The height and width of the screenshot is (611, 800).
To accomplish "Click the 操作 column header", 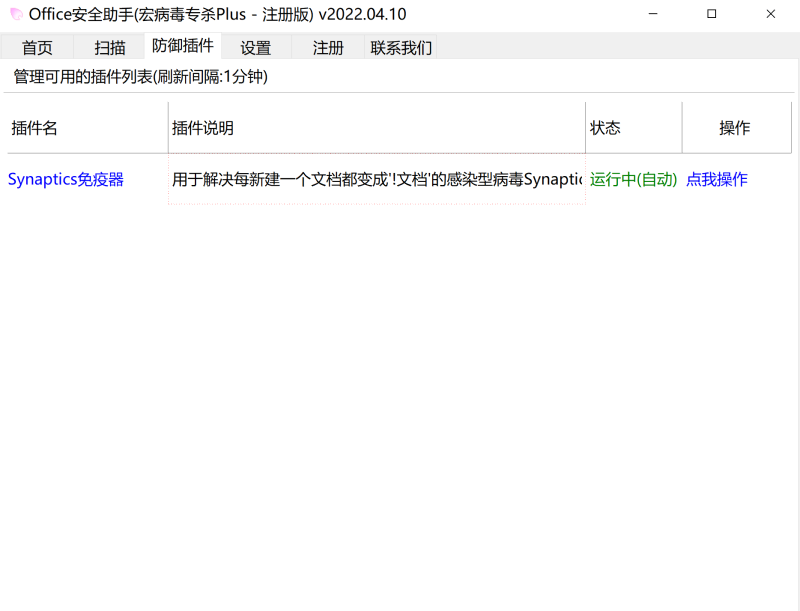I will (736, 127).
